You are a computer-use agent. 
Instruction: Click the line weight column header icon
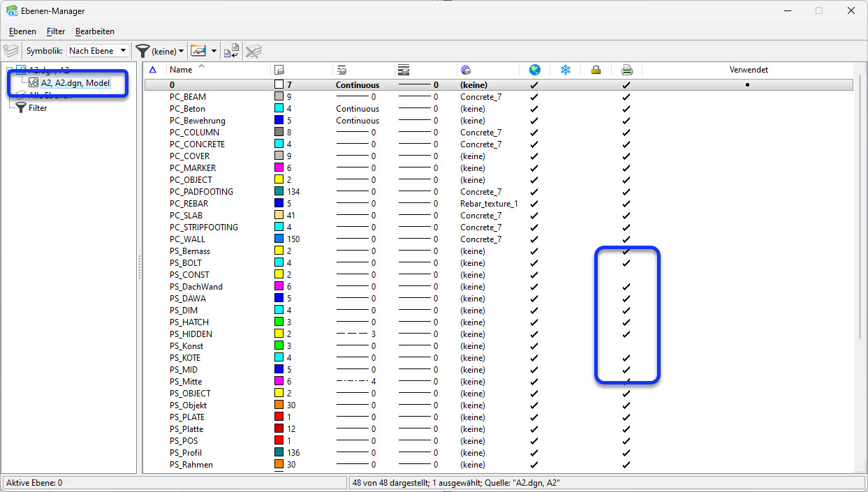click(403, 70)
